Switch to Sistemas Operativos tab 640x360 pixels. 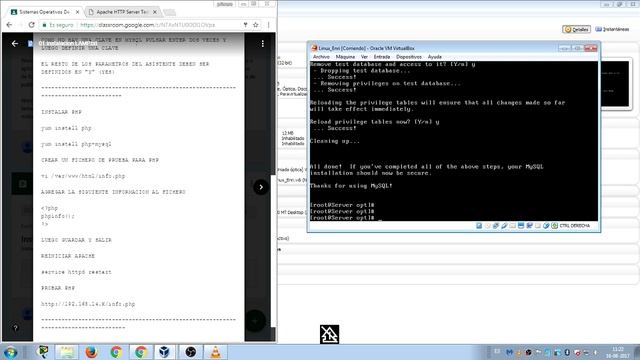pyautogui.click(x=44, y=12)
